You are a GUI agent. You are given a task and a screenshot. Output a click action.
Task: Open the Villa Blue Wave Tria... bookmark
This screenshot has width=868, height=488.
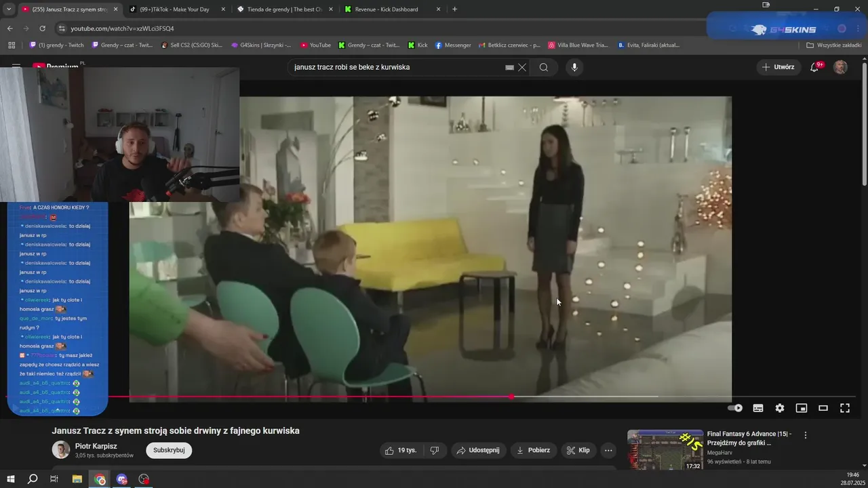click(x=578, y=45)
